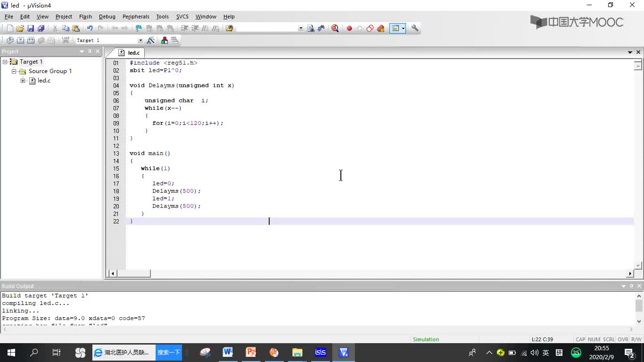644x362 pixels.
Task: Undo the last edit
Action: [x=90, y=28]
